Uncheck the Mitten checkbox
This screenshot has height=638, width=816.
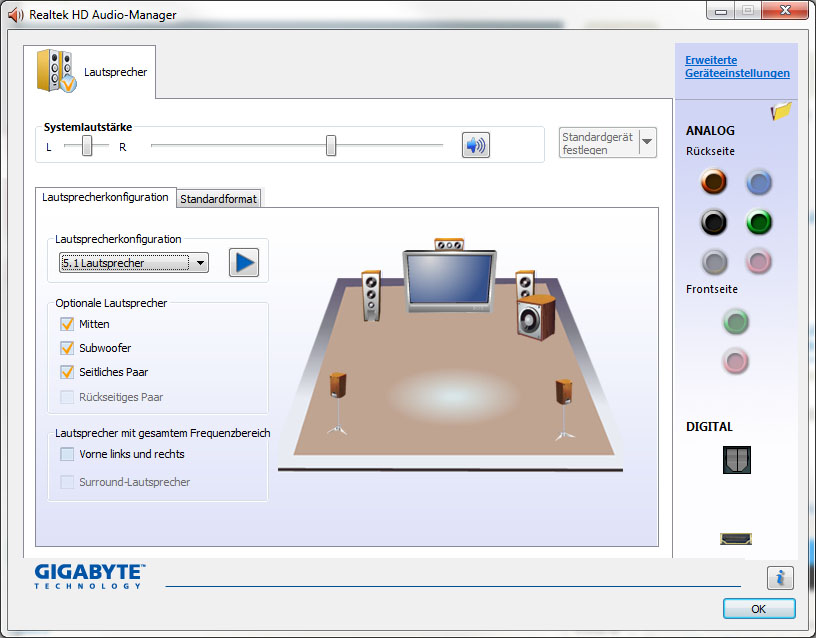coord(67,324)
